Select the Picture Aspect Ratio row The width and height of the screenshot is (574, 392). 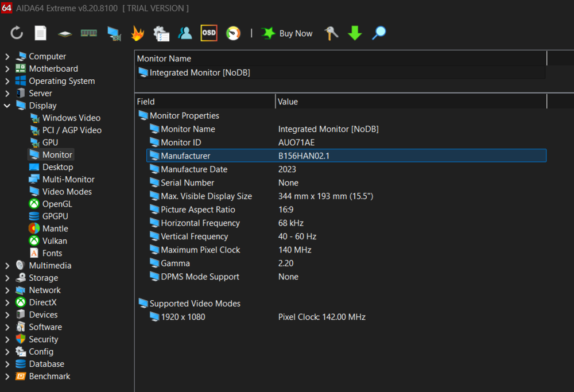pos(346,209)
